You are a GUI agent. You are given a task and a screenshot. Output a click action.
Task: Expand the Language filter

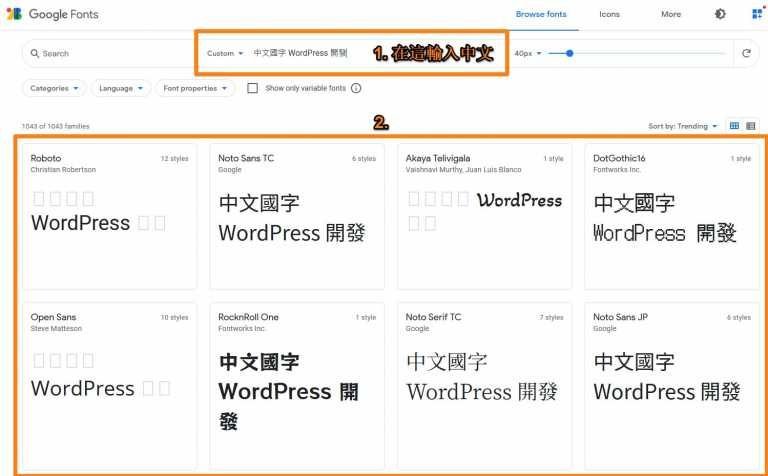[x=121, y=88]
